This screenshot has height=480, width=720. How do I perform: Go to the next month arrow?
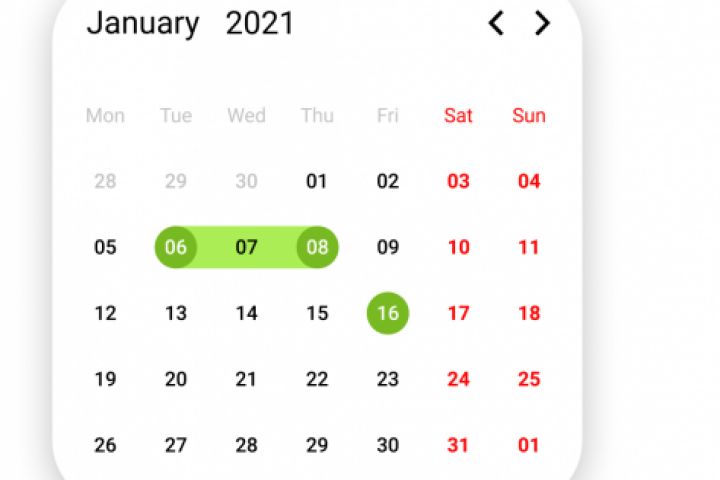(542, 23)
